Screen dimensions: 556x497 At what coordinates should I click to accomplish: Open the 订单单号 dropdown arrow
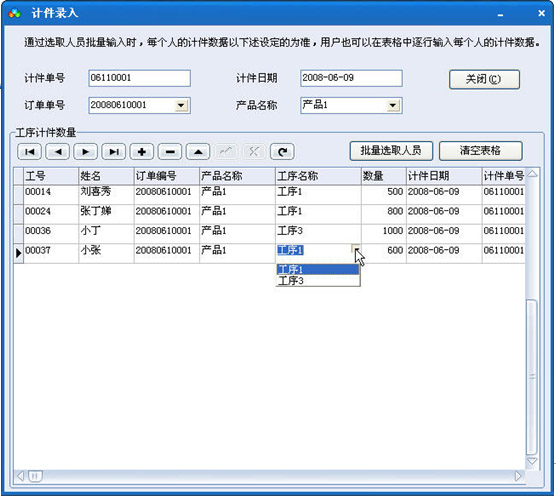click(181, 106)
